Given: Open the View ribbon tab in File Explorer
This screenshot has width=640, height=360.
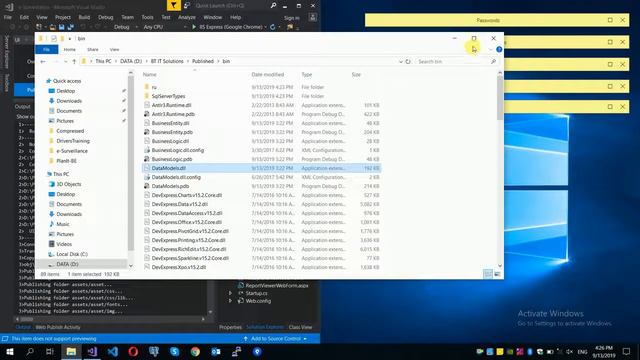Looking at the screenshot, I should tap(114, 49).
